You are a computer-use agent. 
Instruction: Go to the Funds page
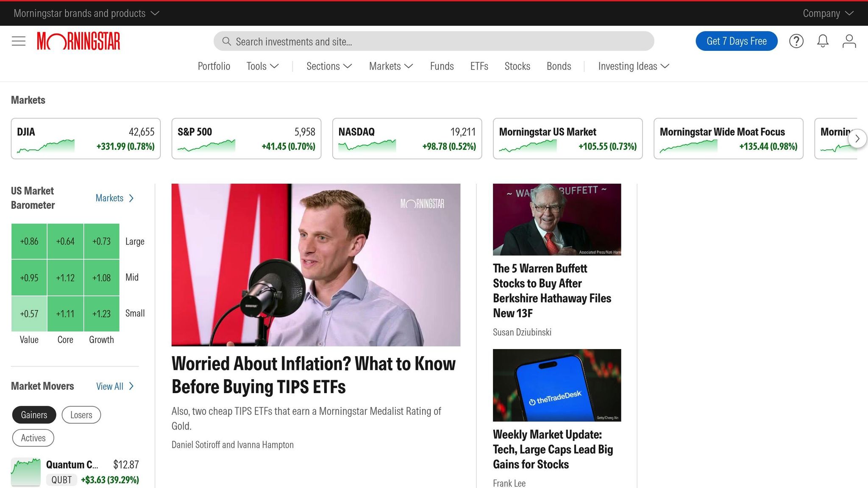coord(442,66)
